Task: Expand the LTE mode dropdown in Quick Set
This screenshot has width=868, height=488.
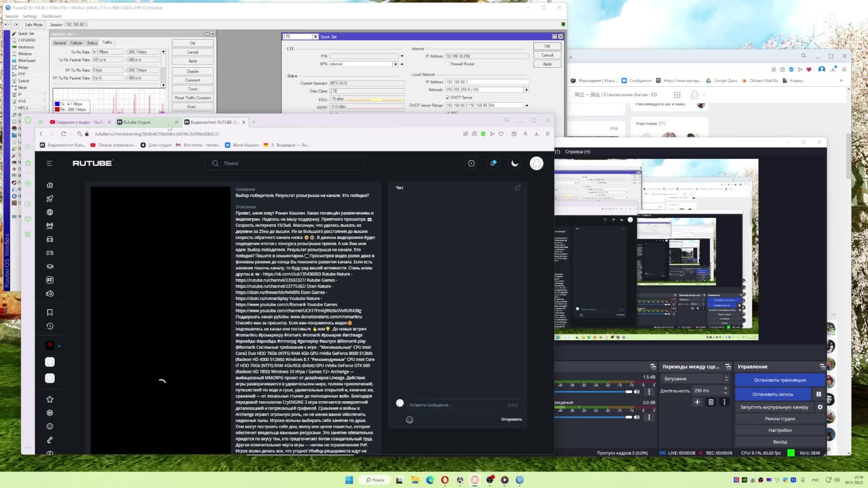Action: coord(315,37)
